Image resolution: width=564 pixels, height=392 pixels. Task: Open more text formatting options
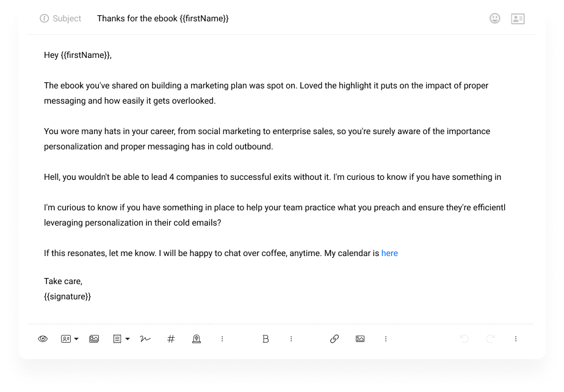(291, 339)
